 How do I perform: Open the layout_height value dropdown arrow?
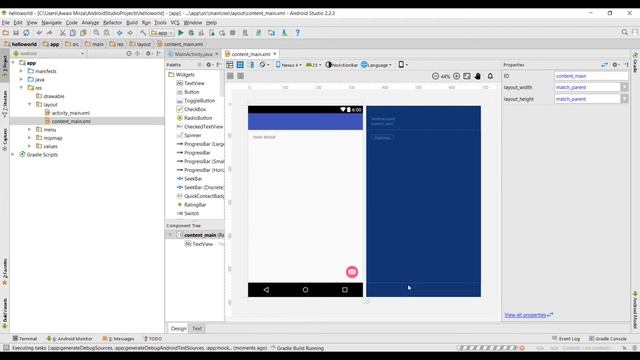(624, 99)
